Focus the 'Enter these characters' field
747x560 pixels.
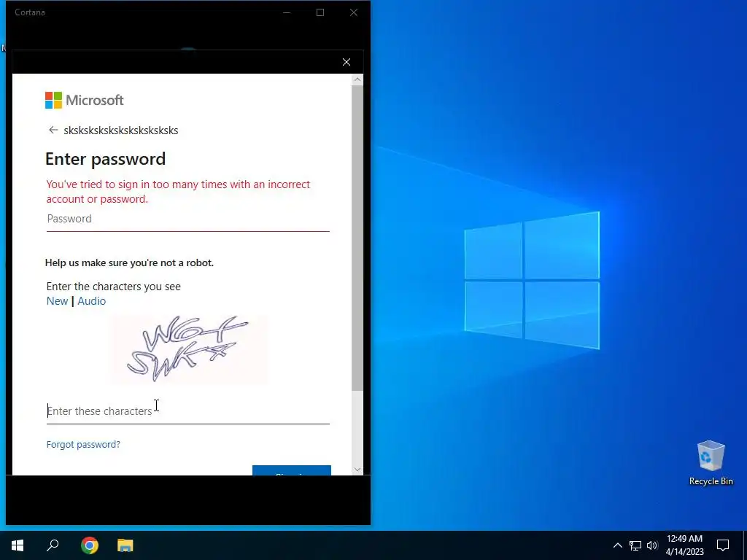point(187,411)
